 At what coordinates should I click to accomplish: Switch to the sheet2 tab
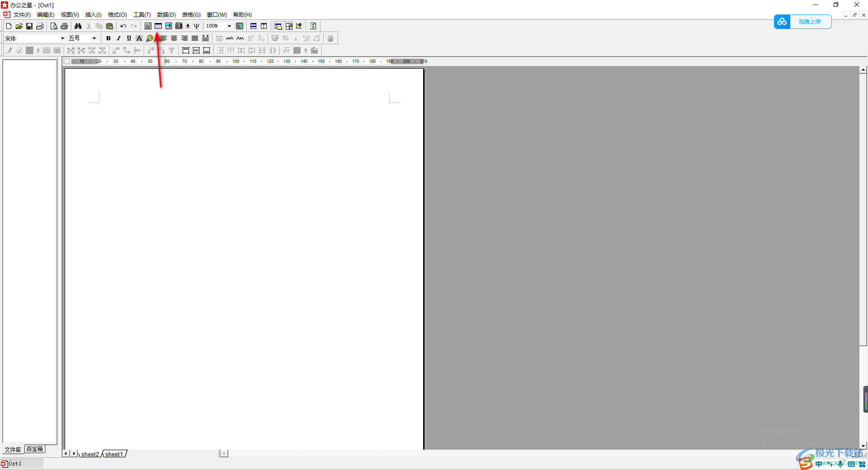pyautogui.click(x=90, y=454)
